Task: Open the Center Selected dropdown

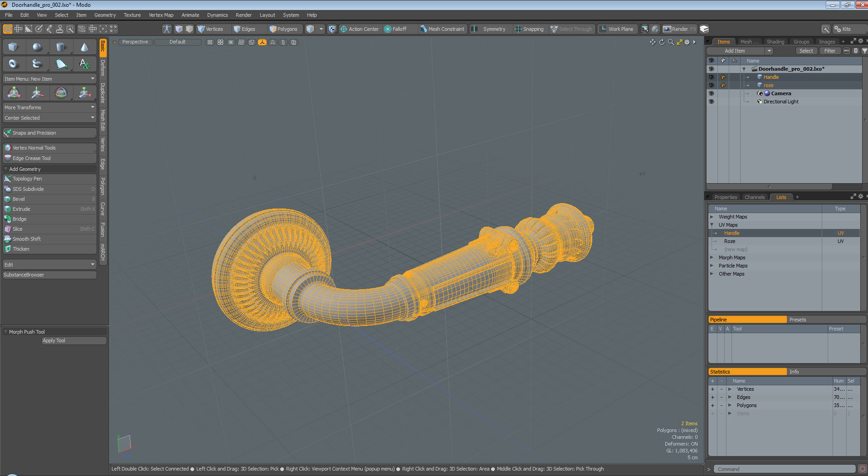Action: 50,118
